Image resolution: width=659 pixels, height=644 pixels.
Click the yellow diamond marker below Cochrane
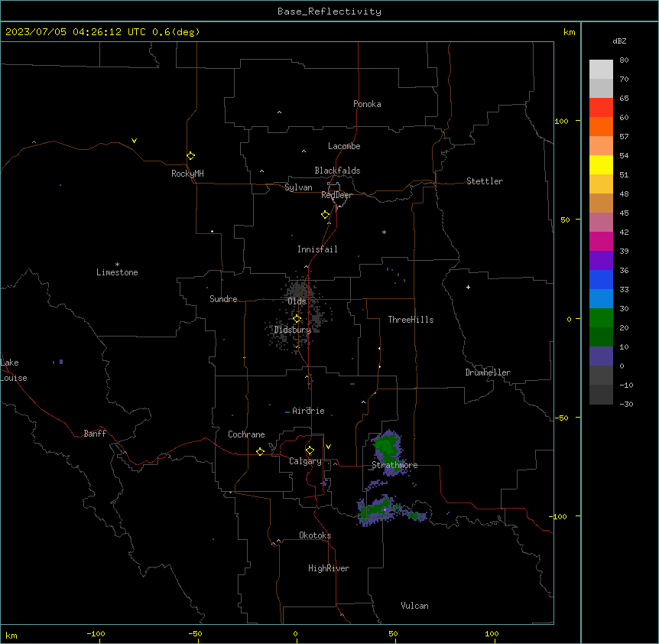pyautogui.click(x=260, y=451)
